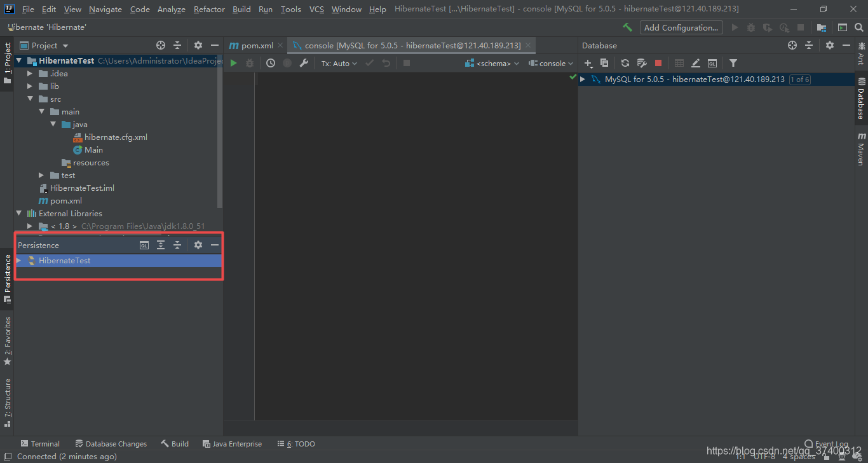Click the Run Anything icon in top toolbar
The width and height of the screenshot is (868, 463).
843,27
